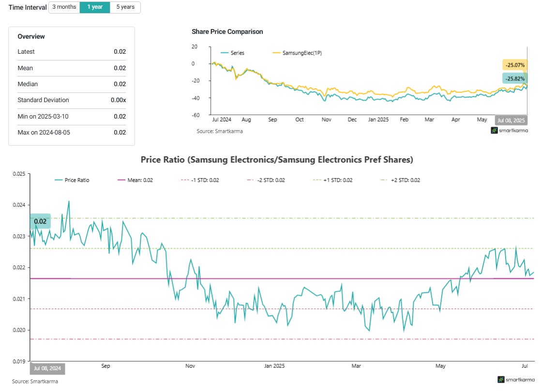The height and width of the screenshot is (392, 541).
Task: Click the Jul 08, 2024 date marker
Action: point(47,368)
